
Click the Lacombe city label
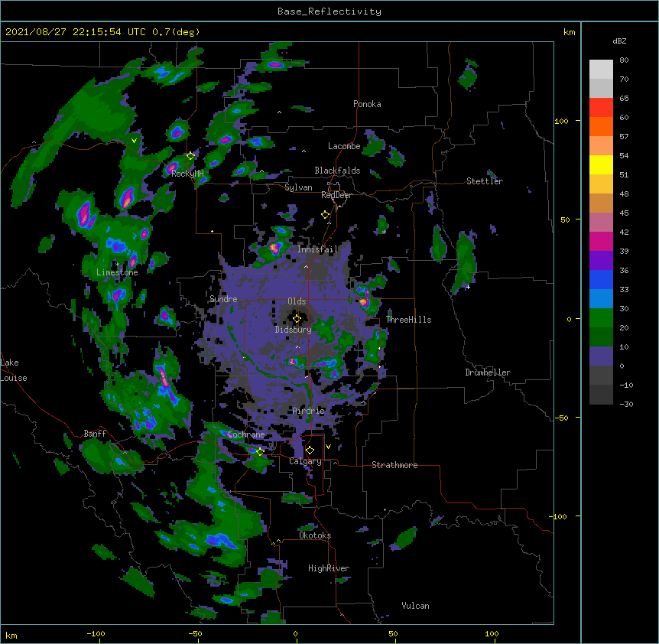coord(344,146)
